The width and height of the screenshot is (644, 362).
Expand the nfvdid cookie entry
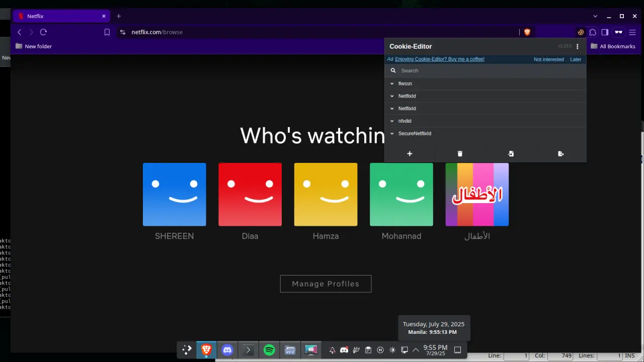486,121
